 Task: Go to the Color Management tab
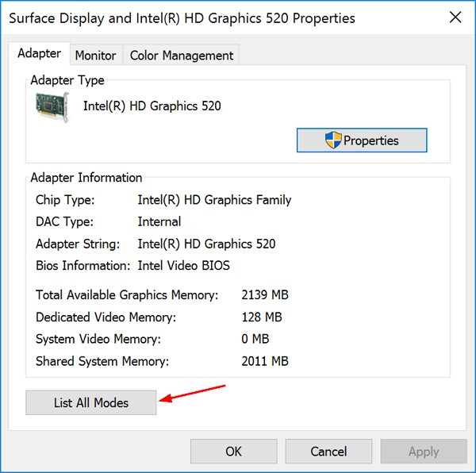tap(182, 56)
